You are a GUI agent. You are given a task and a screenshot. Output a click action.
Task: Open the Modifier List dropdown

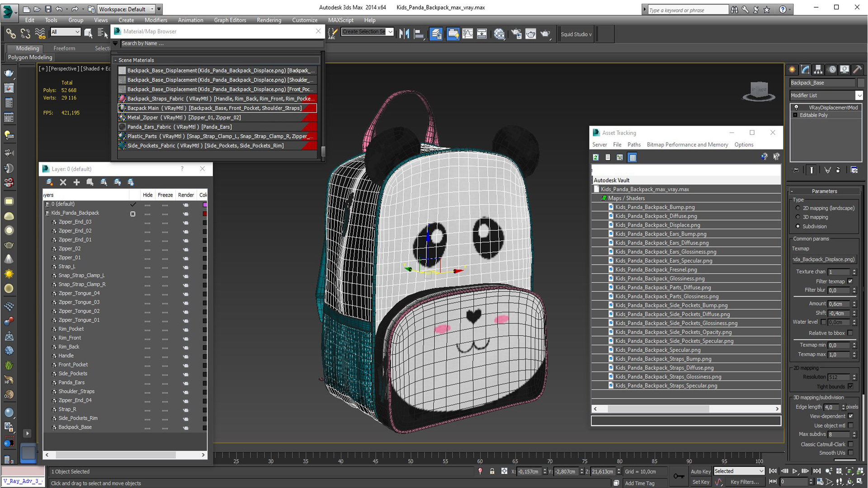(859, 95)
